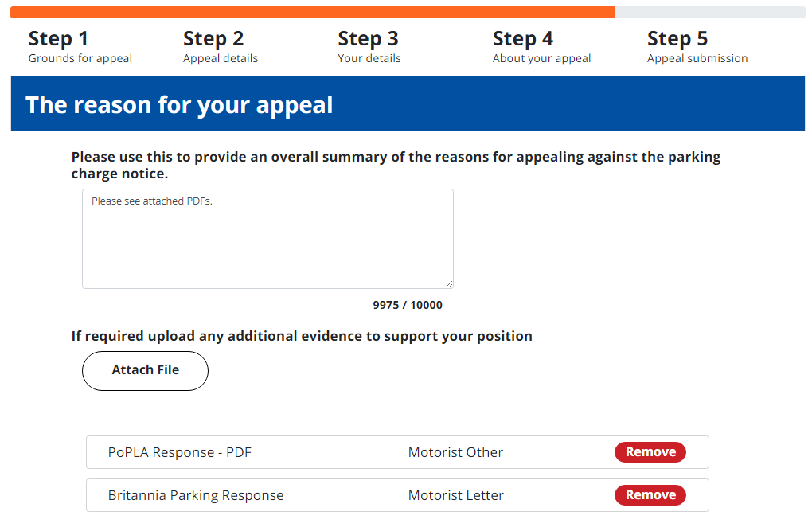Select the Britannia Parking Response row
This screenshot has height=527, width=812.
pyautogui.click(x=397, y=495)
